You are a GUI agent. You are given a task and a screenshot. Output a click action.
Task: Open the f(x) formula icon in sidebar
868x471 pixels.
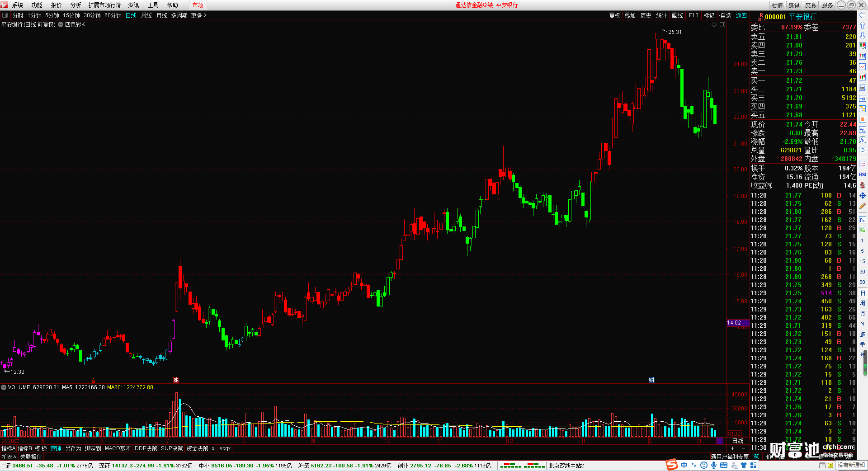(x=863, y=140)
